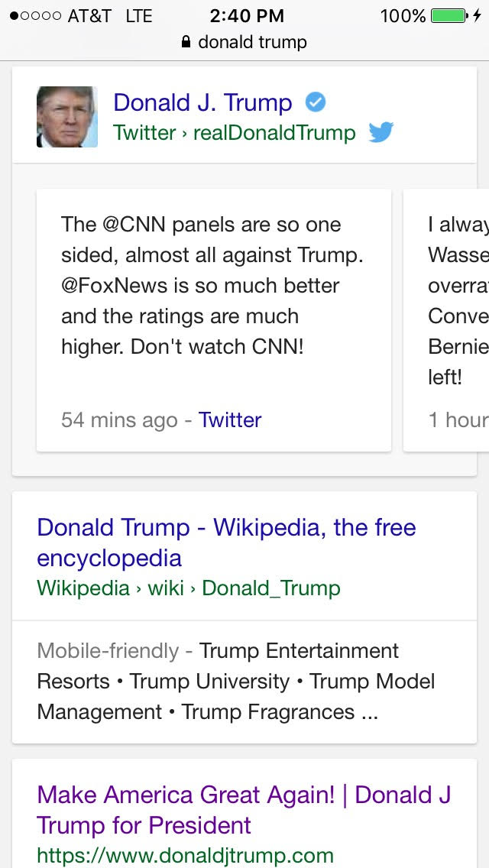Open the partially visible second tweet card

point(451,321)
